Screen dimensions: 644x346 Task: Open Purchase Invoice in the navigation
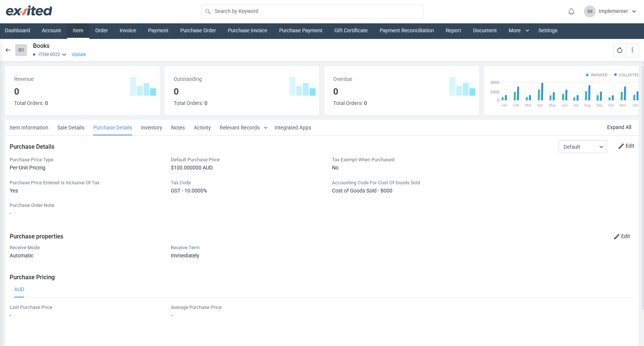[x=248, y=30]
